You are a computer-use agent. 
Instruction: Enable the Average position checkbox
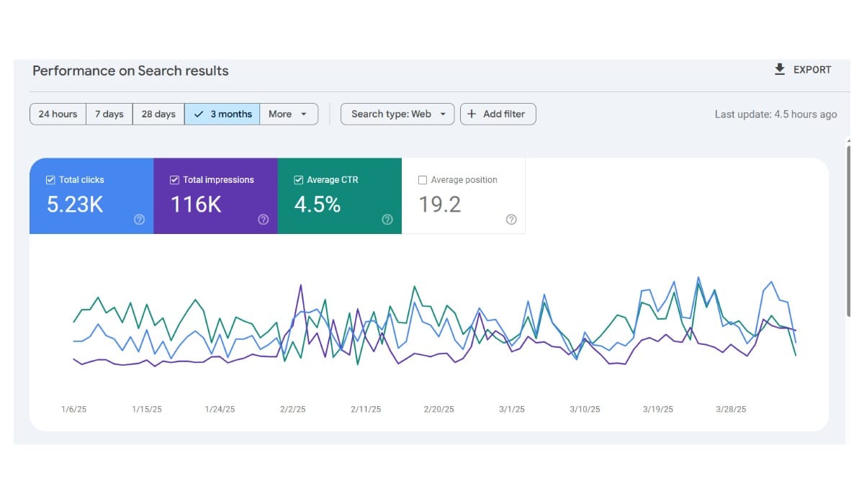423,180
